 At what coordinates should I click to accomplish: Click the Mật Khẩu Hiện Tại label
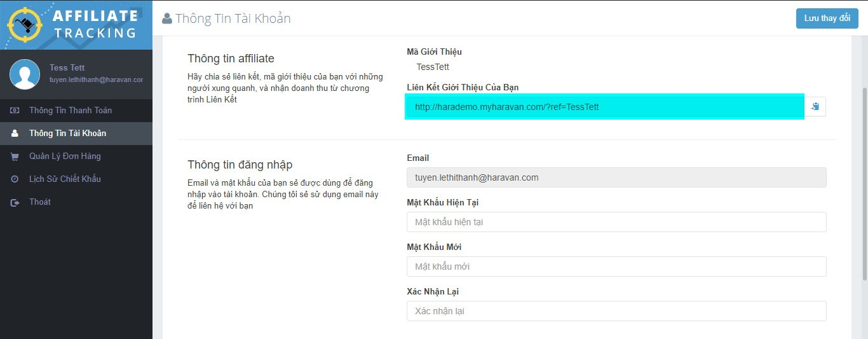point(442,202)
